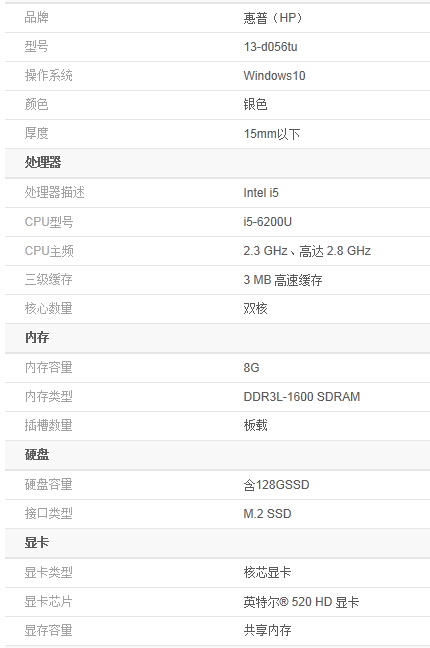Click the 共享内存 value
This screenshot has width=430, height=648.
pos(267,630)
